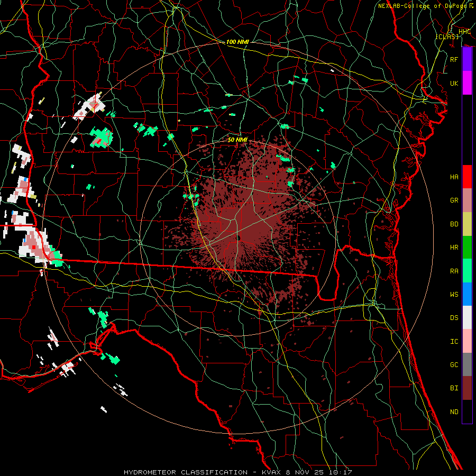Click the WS legend label
Screen dimensions: 476x476
tap(454, 295)
